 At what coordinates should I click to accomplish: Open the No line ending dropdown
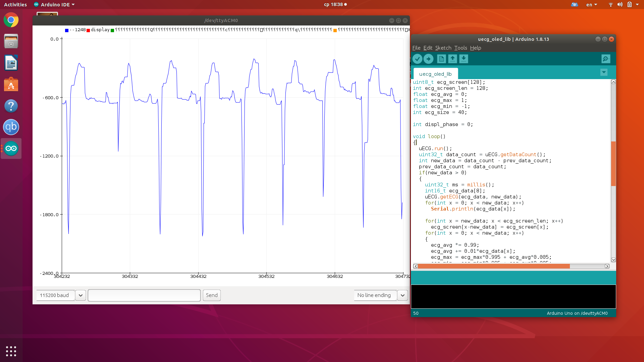click(402, 295)
